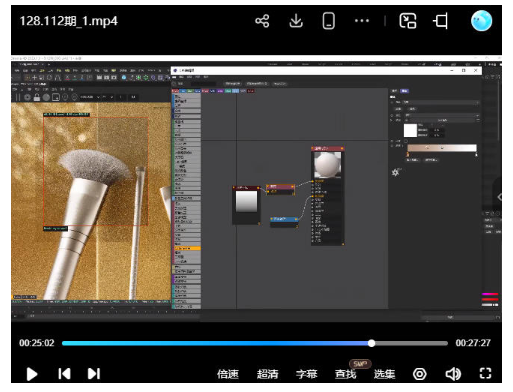Select the orange highlighted item in node list
Screen dimensions: 513x392
point(187,248)
